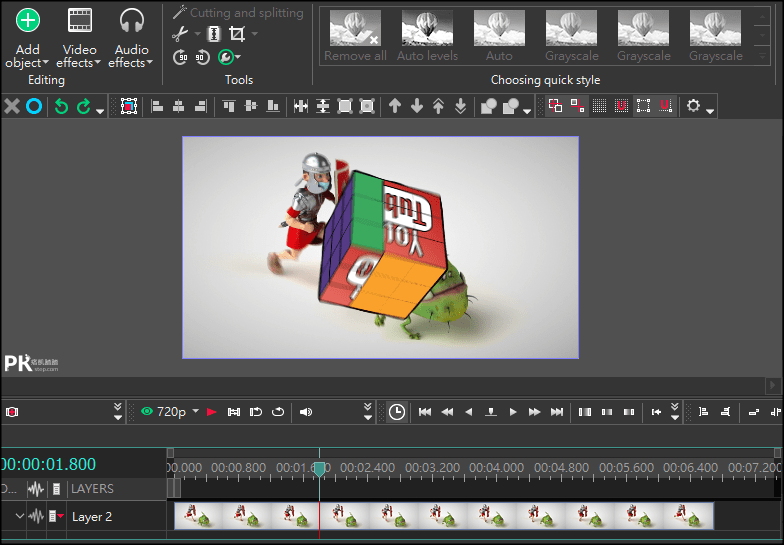Open the crop tool dropdown arrow

[x=254, y=34]
